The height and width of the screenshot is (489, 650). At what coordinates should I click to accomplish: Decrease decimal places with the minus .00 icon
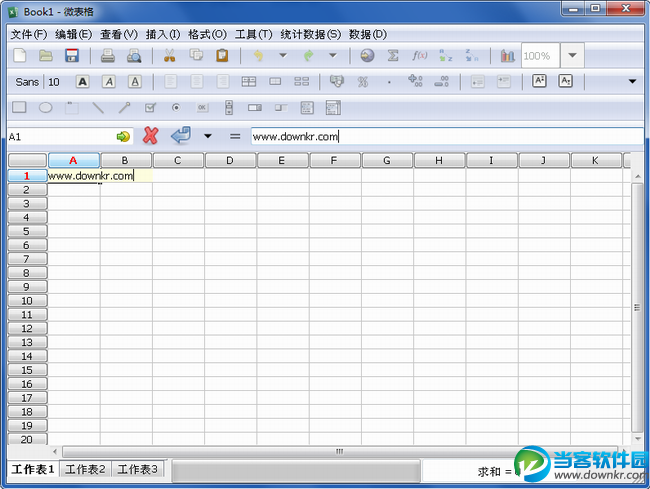point(441,81)
